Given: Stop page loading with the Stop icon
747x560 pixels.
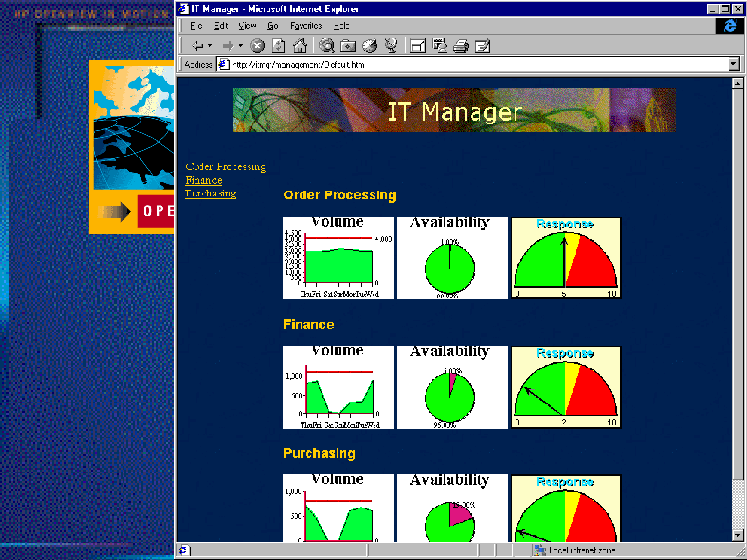Looking at the screenshot, I should (257, 45).
